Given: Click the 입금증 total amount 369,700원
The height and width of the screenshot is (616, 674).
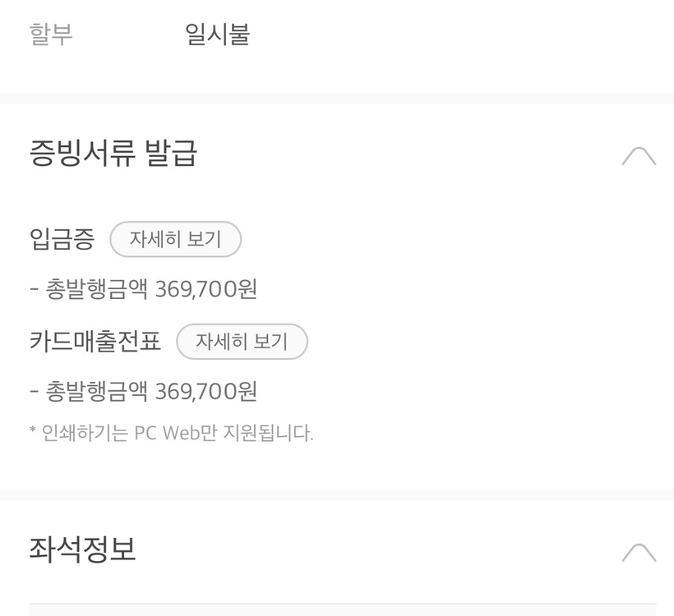Looking at the screenshot, I should [x=144, y=290].
